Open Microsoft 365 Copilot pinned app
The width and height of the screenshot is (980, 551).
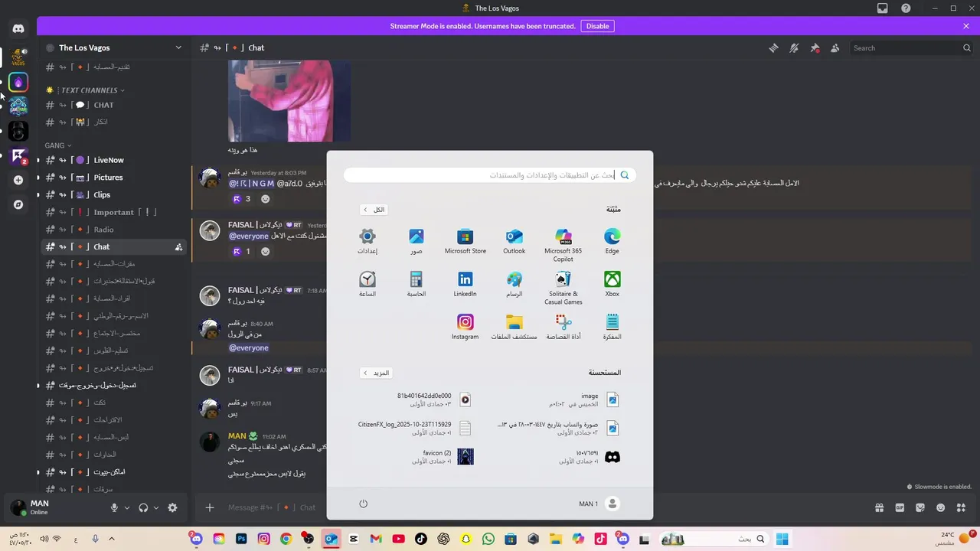pos(563,245)
